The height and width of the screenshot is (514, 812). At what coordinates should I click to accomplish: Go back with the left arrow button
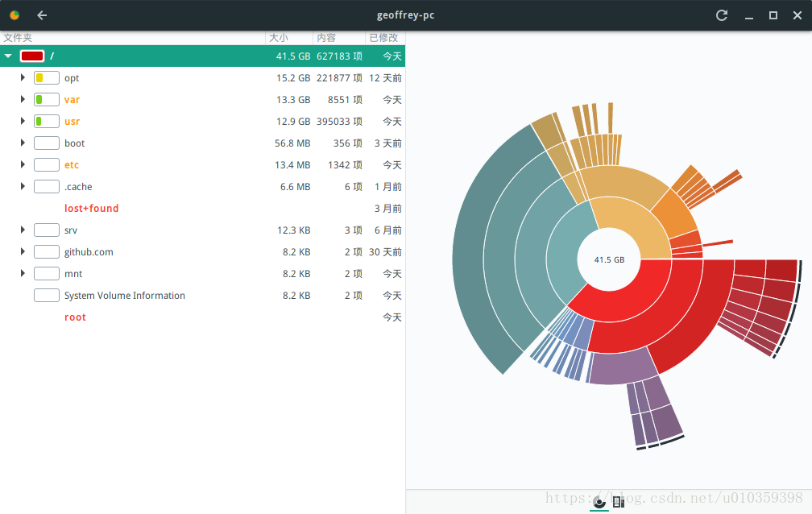coord(42,15)
